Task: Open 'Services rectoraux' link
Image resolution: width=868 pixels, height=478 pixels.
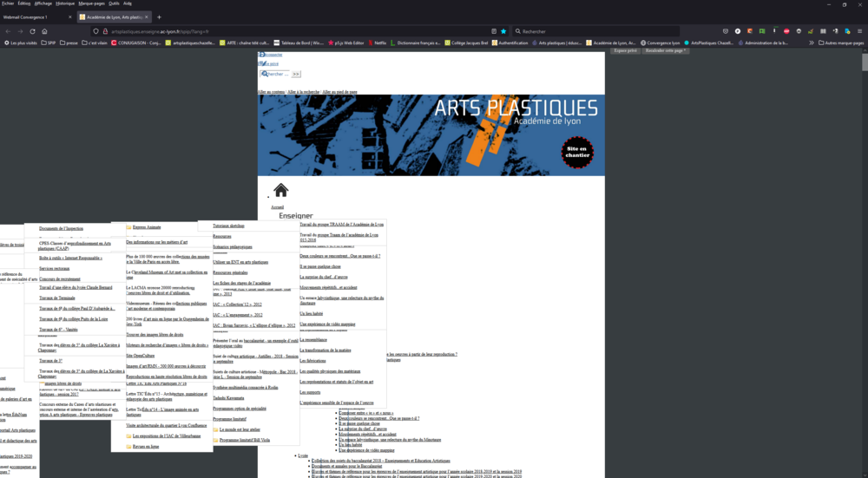Action: (x=54, y=268)
